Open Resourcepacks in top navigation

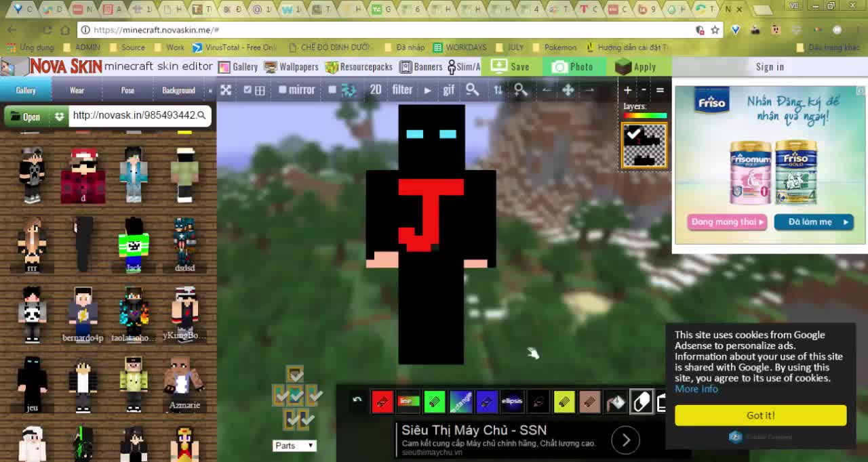click(359, 66)
